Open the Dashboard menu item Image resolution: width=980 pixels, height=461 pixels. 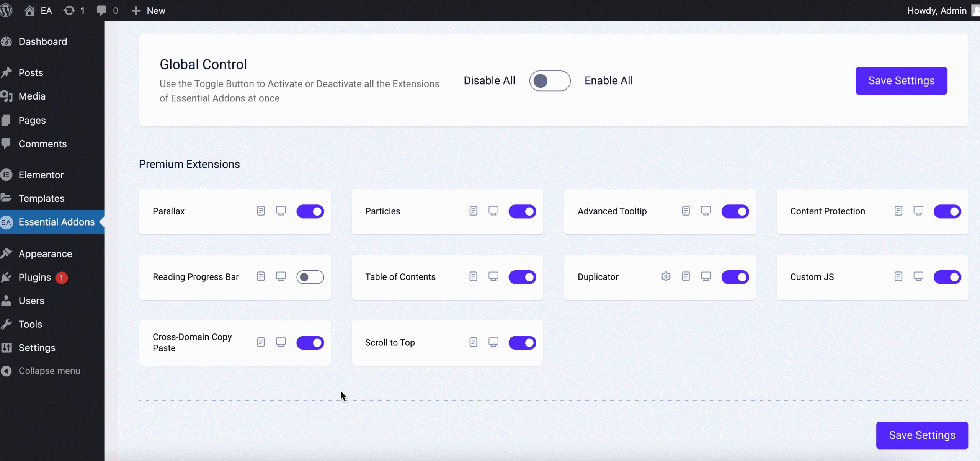tap(52, 41)
